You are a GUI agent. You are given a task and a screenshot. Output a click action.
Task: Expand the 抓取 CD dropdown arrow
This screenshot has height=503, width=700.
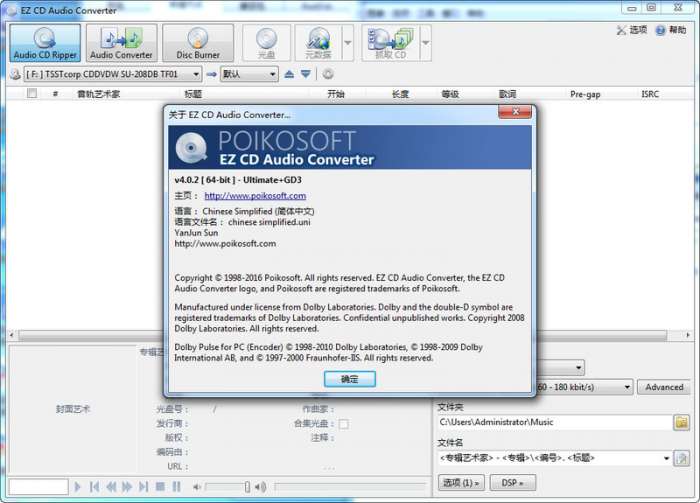[x=426, y=43]
